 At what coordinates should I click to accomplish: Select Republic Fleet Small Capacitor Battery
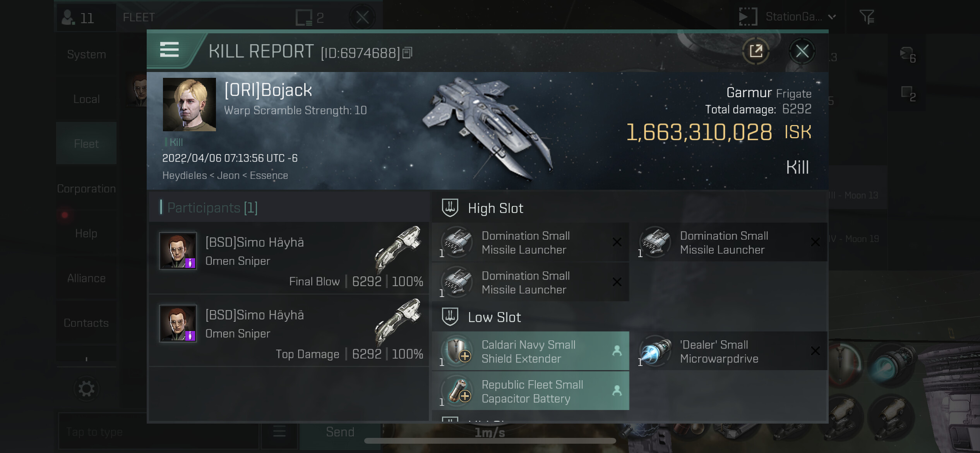pyautogui.click(x=530, y=391)
